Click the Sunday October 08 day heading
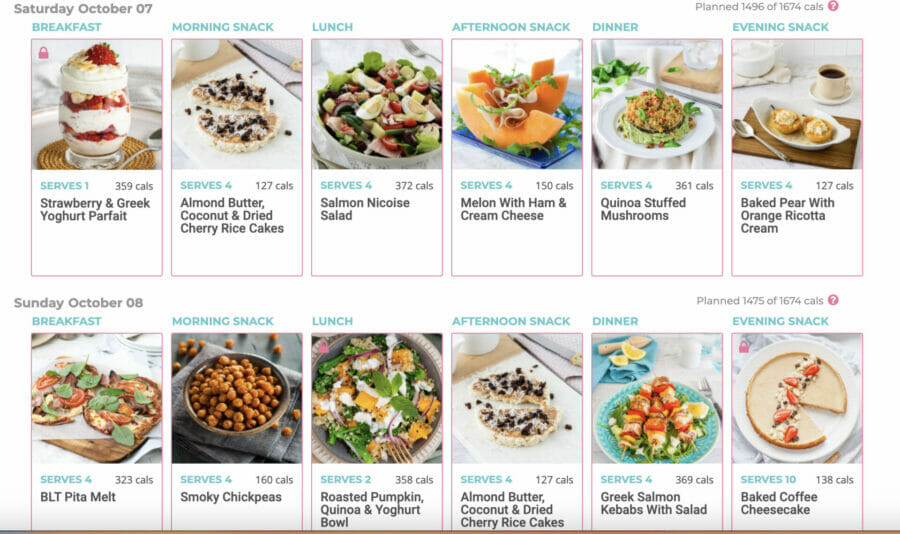This screenshot has width=900, height=534. (79, 303)
